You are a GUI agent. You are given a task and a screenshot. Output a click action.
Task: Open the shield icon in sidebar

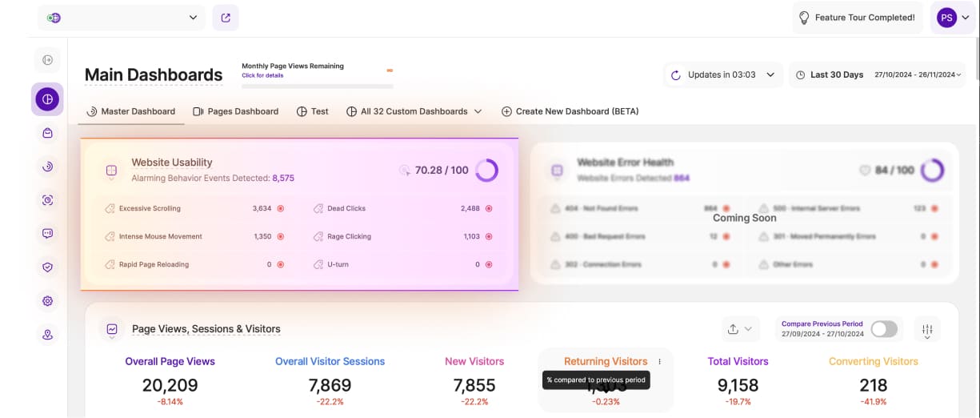coord(47,267)
